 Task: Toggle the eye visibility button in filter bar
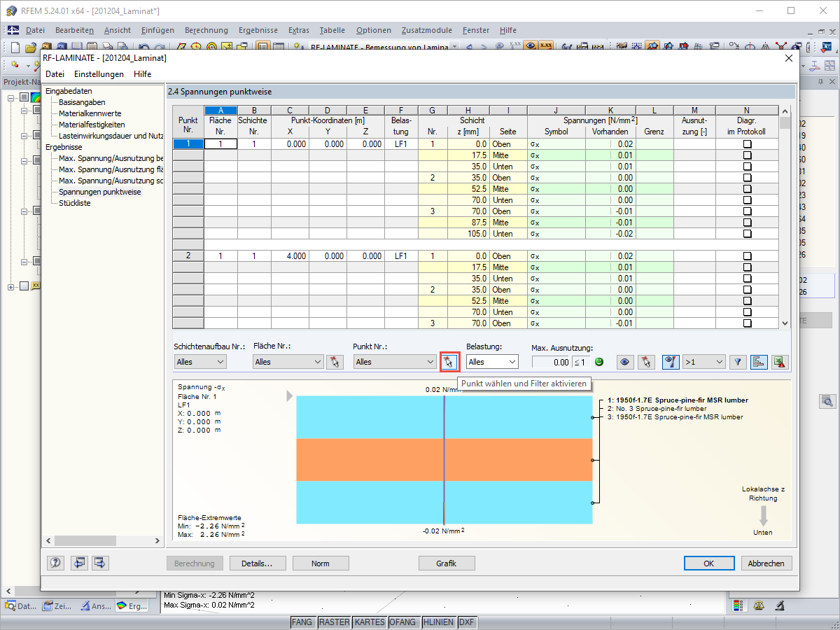pos(625,362)
